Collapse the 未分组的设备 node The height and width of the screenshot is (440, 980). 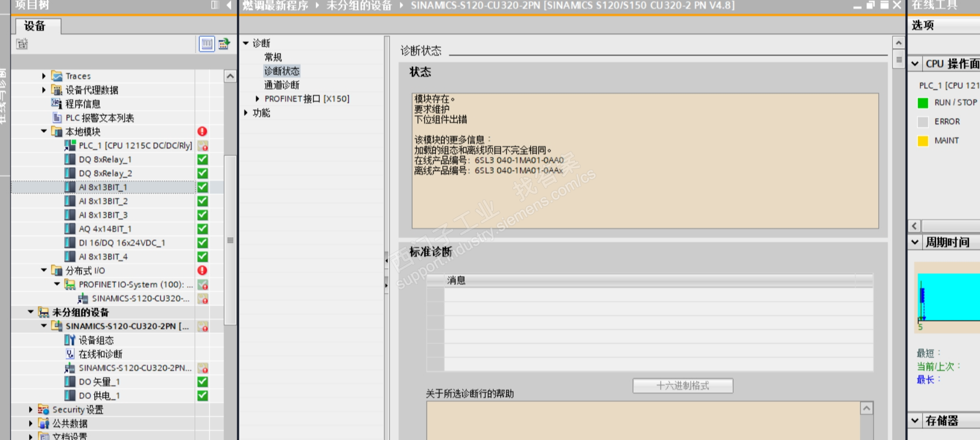[31, 312]
